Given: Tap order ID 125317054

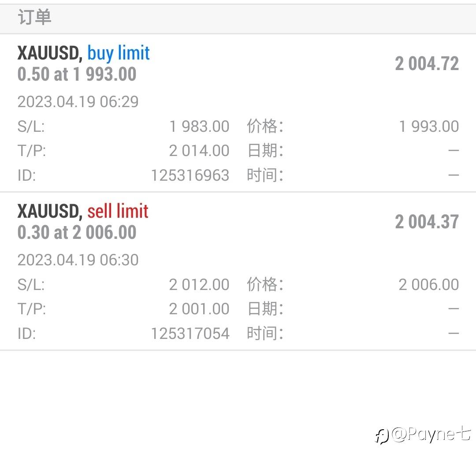Looking at the screenshot, I should tap(190, 334).
